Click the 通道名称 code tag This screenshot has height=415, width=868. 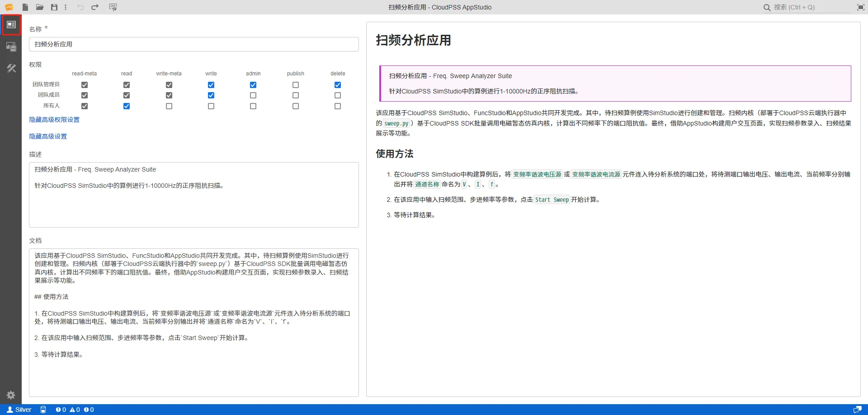[427, 184]
